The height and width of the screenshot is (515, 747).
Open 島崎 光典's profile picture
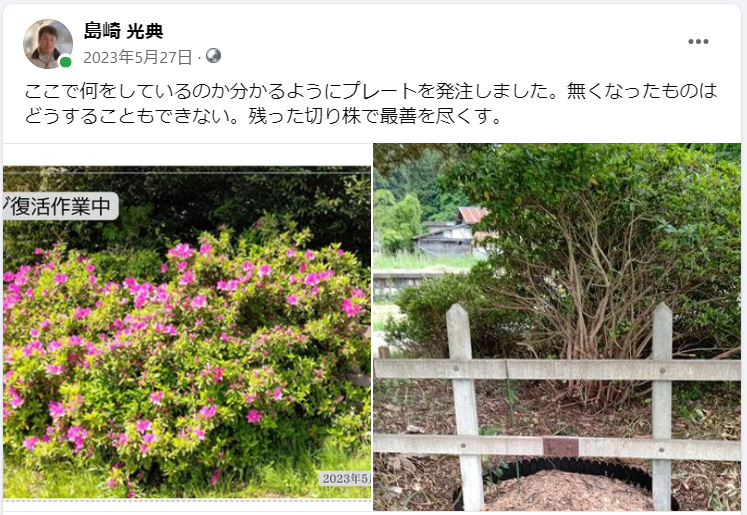(x=48, y=44)
